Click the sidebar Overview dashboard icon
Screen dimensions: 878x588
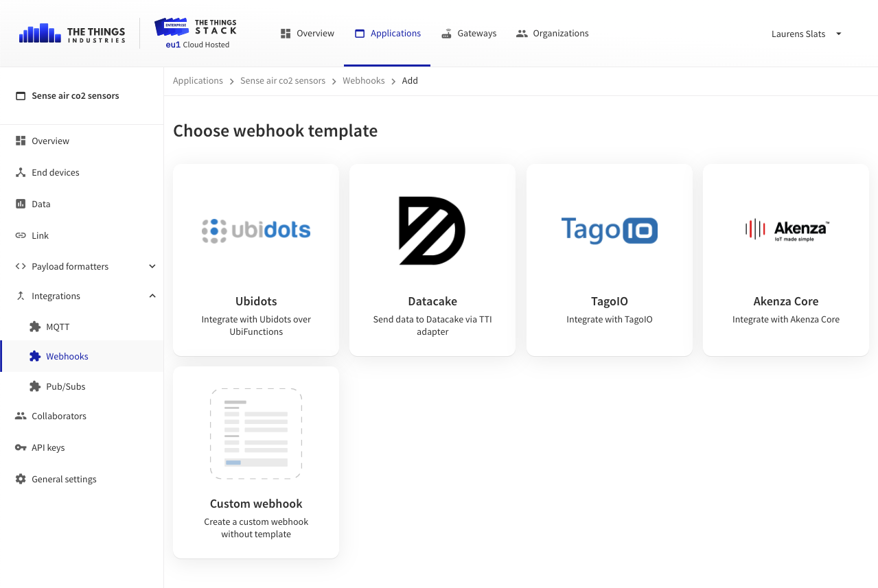pyautogui.click(x=21, y=141)
